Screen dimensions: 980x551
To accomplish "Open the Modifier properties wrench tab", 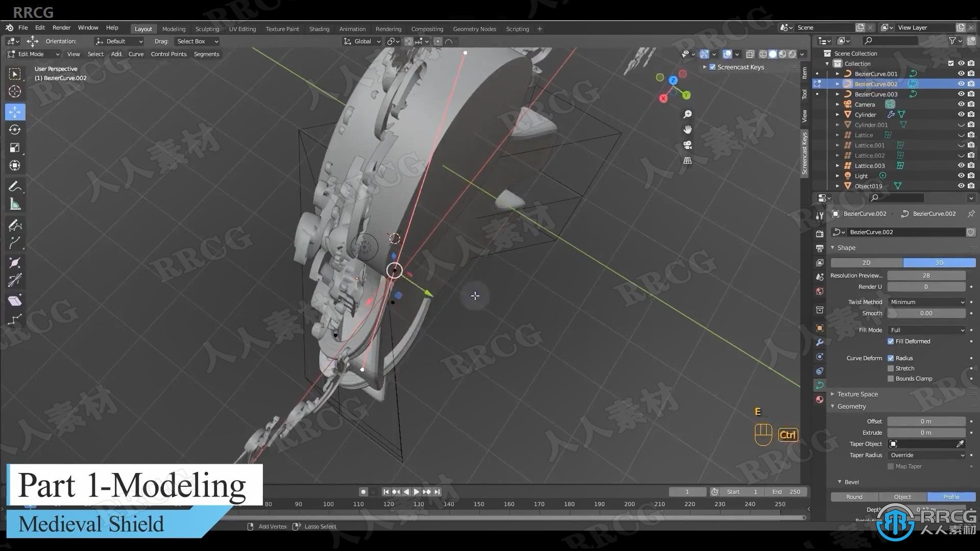I will tap(819, 342).
